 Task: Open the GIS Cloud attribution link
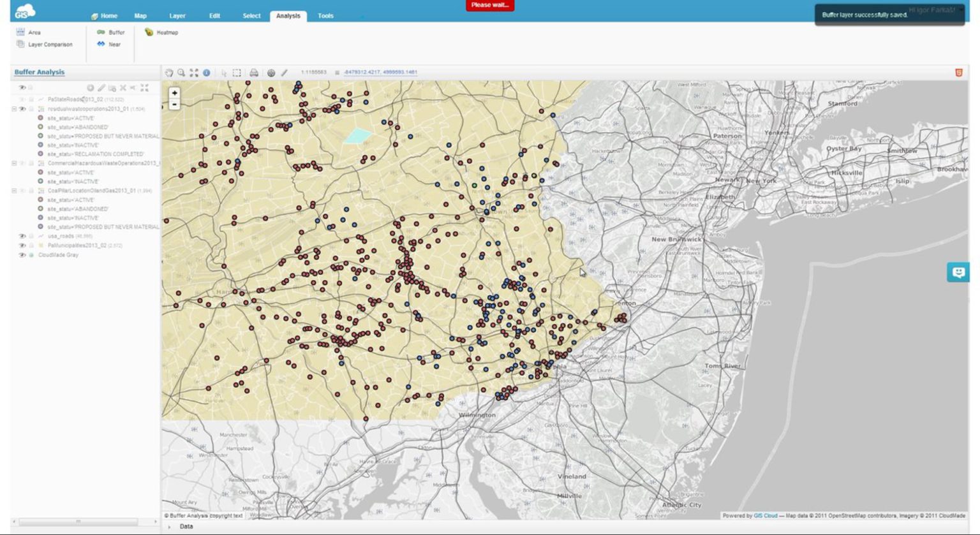pyautogui.click(x=766, y=516)
